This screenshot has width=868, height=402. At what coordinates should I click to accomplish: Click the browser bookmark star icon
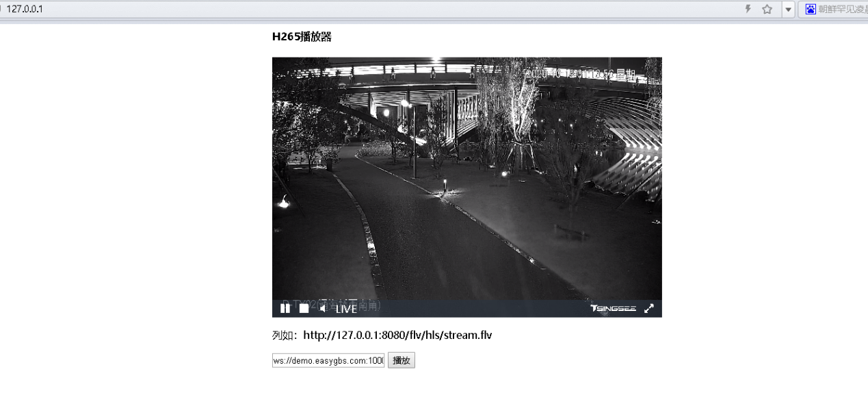(767, 10)
